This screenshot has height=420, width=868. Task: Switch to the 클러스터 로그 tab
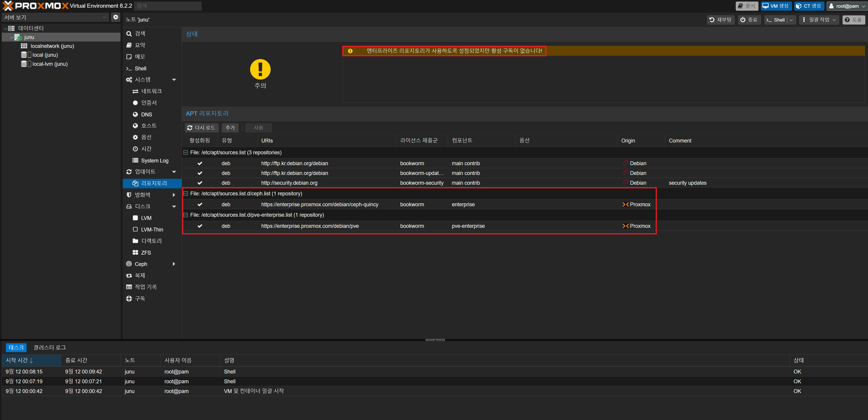[x=49, y=347]
